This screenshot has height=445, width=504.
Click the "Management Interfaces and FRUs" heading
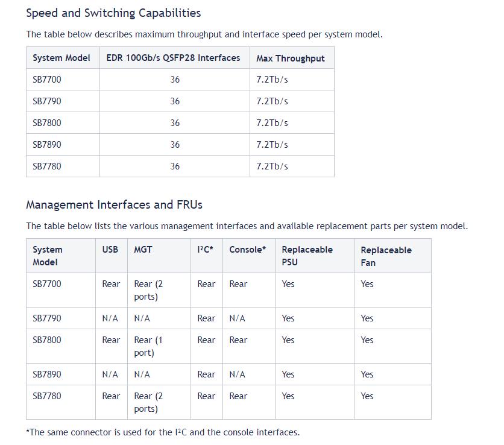114,204
